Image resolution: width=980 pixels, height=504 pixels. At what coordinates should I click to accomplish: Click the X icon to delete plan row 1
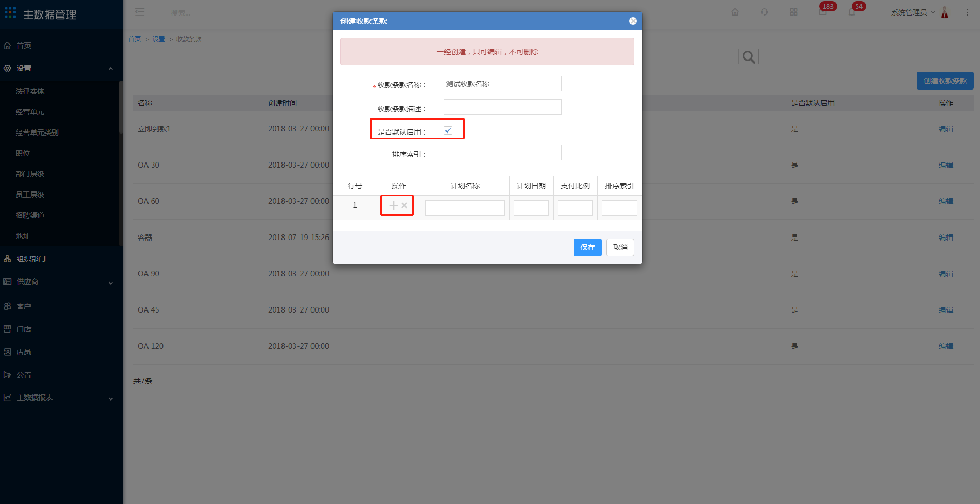404,205
